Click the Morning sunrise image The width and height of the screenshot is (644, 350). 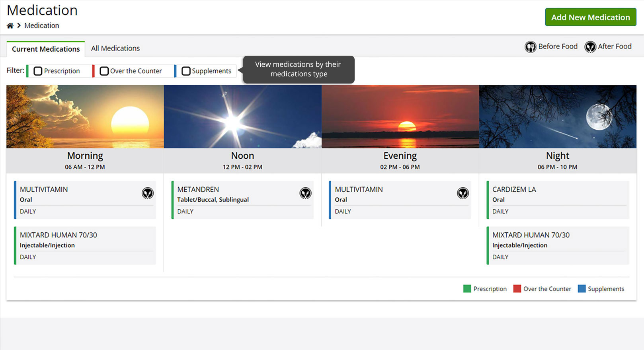pos(85,117)
